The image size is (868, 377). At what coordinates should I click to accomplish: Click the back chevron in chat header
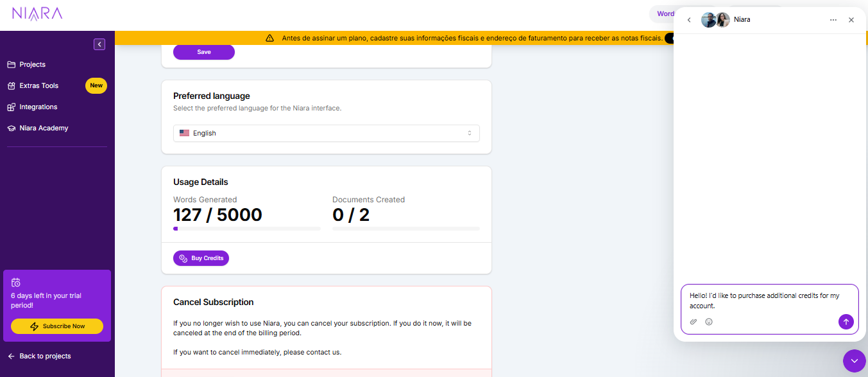689,19
